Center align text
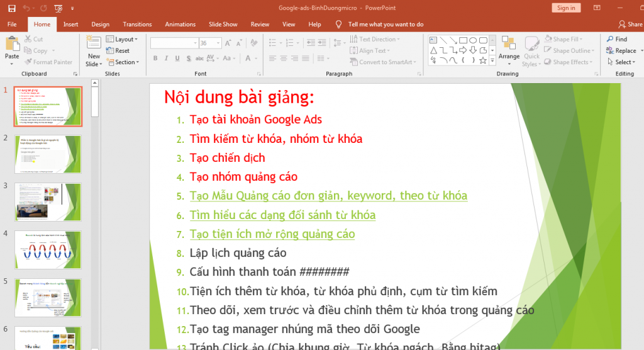 [284, 59]
